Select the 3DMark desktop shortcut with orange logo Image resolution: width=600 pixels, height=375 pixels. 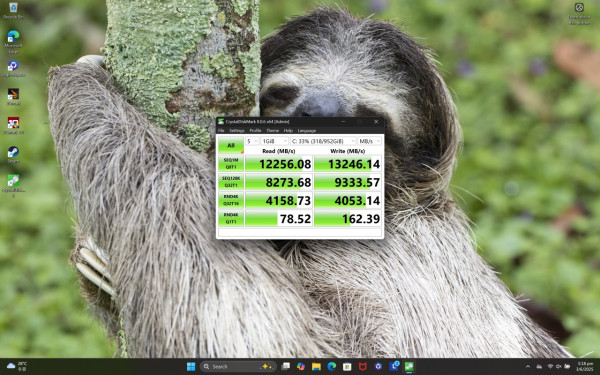[x=13, y=96]
